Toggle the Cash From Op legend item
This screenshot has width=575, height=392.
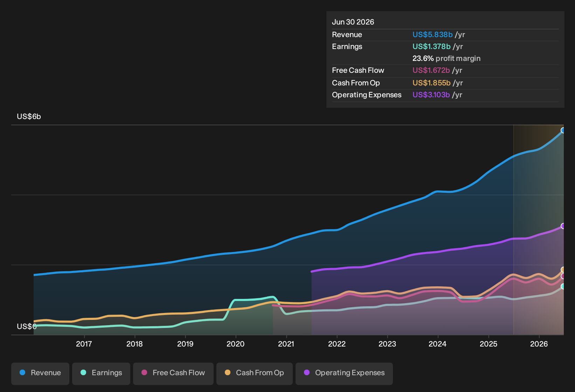[x=255, y=373]
